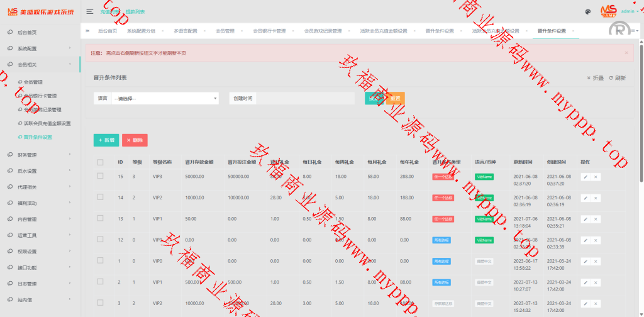Click the green 新增 add button

tap(106, 140)
